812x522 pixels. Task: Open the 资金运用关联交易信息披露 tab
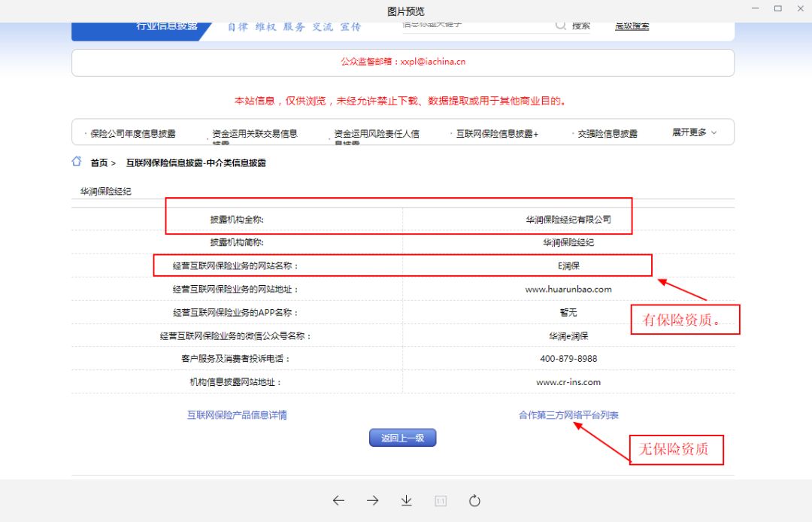255,136
